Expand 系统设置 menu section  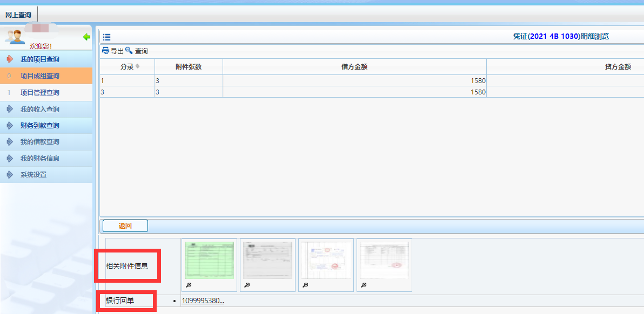33,175
